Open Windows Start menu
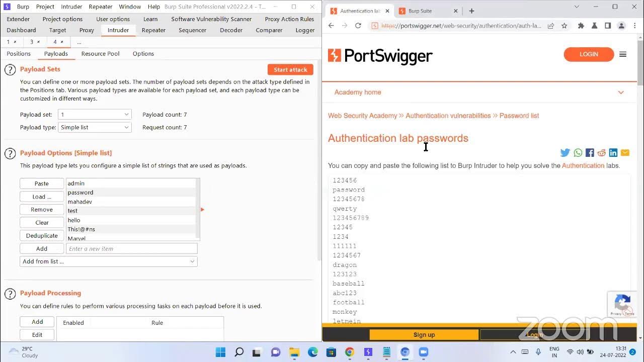 (220, 352)
